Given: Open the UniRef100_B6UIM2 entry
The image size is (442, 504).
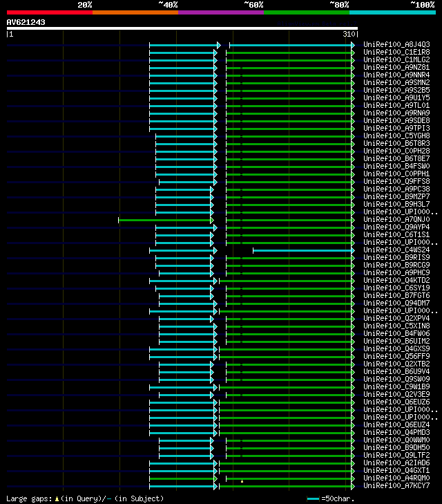Looking at the screenshot, I should 396,342.
